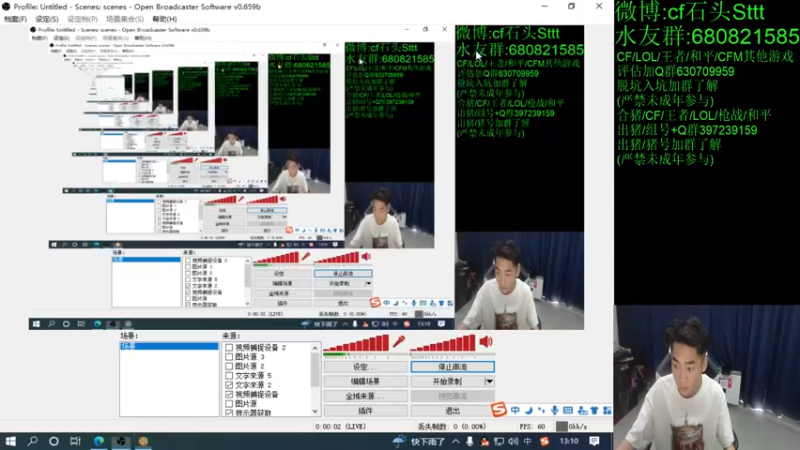Viewport: 800px width, 450px height.
Task: Click the orange Sogou S logo on the IME toolbar
Action: 498,410
